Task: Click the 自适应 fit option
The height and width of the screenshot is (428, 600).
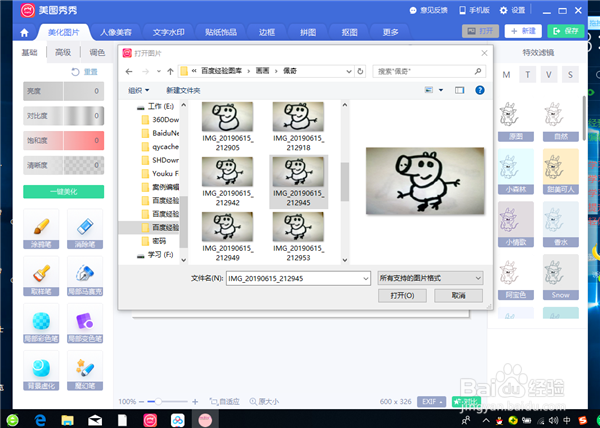Action: click(x=225, y=402)
